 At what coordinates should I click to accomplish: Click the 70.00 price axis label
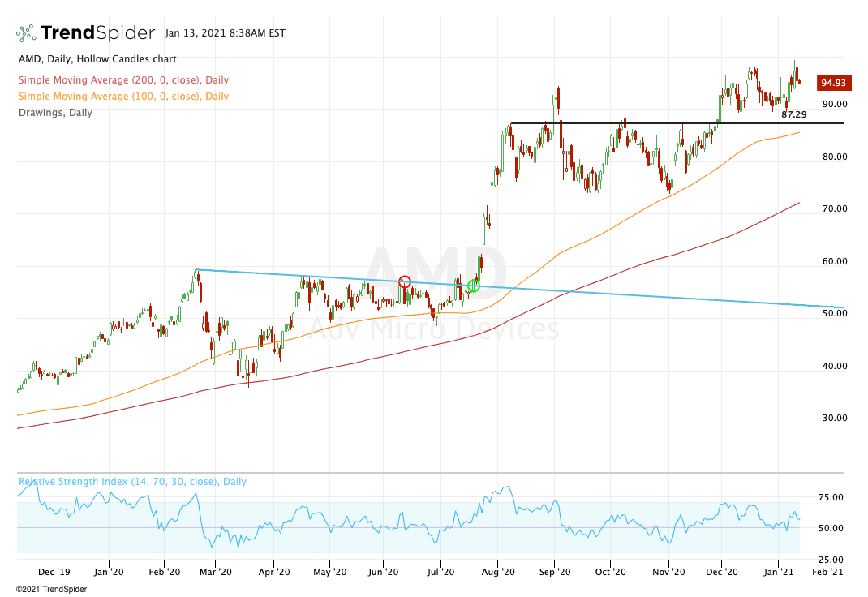pyautogui.click(x=835, y=208)
